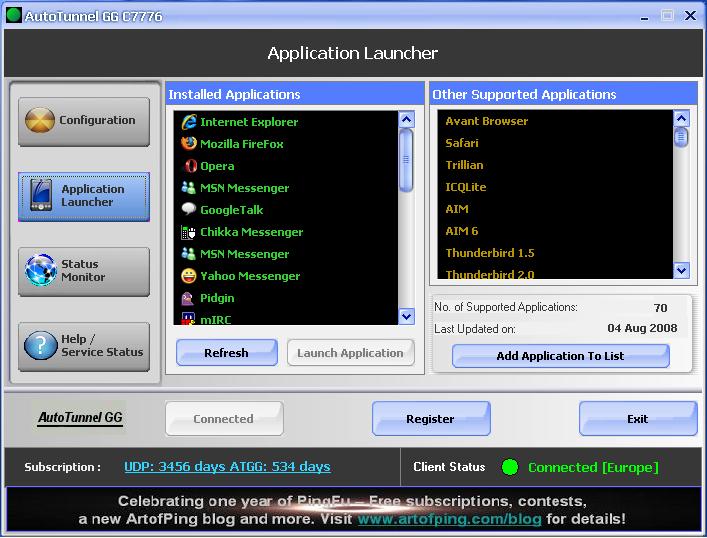Open www.artofping.com/blog link

coord(450,519)
